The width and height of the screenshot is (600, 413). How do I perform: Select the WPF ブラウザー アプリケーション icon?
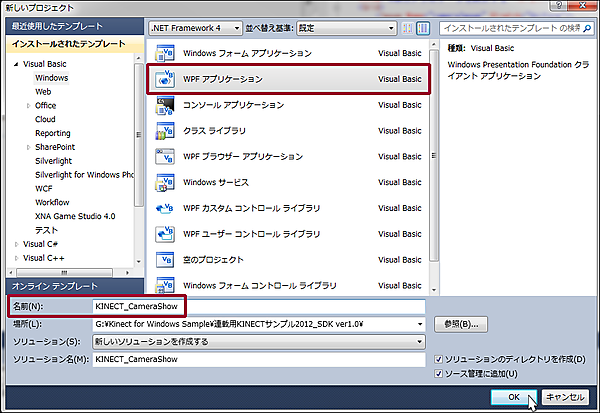[165, 157]
